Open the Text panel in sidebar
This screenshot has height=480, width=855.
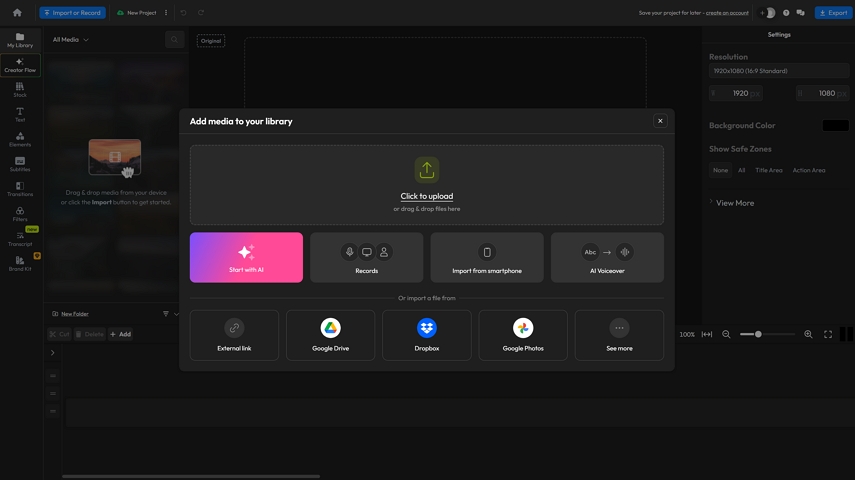(x=20, y=115)
